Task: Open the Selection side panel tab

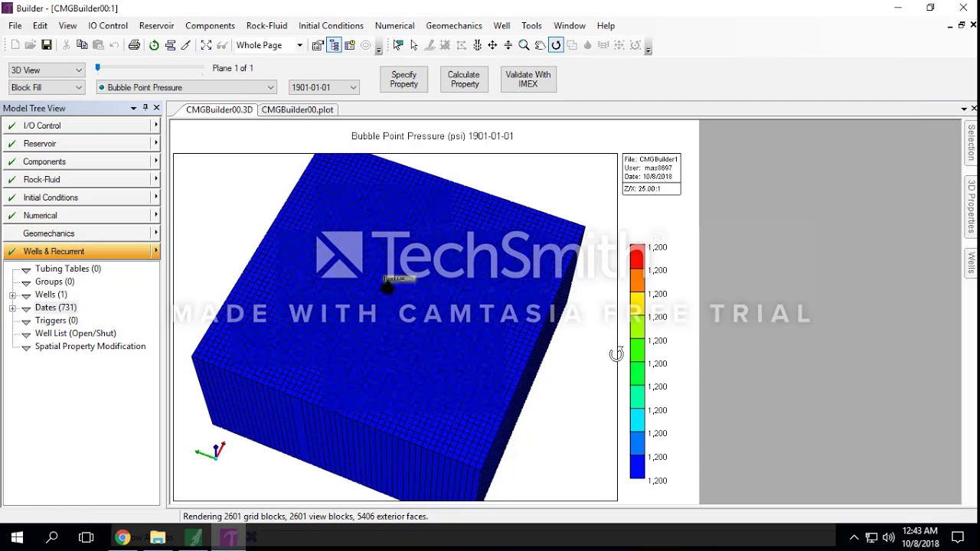Action: click(972, 142)
